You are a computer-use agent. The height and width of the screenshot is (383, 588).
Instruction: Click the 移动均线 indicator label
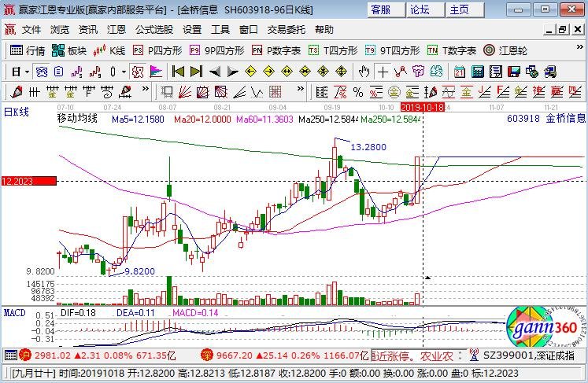[x=77, y=119]
